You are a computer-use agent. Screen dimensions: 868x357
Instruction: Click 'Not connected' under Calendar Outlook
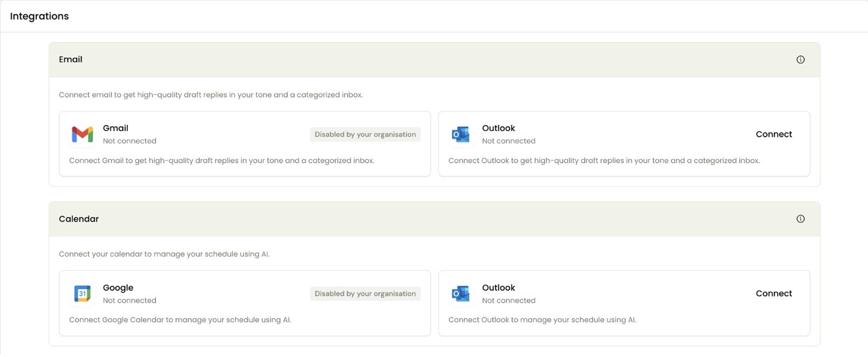tap(509, 300)
